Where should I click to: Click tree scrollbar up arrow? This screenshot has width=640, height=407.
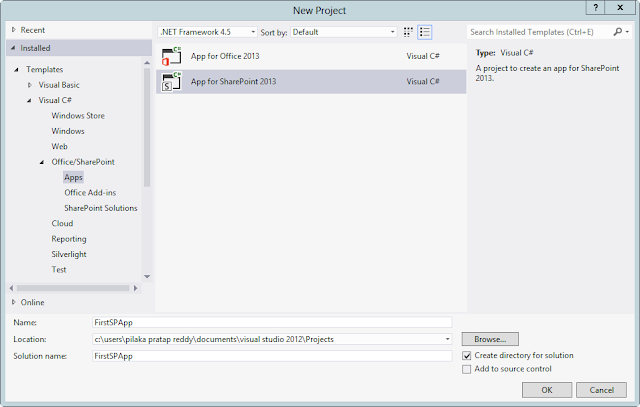(147, 62)
